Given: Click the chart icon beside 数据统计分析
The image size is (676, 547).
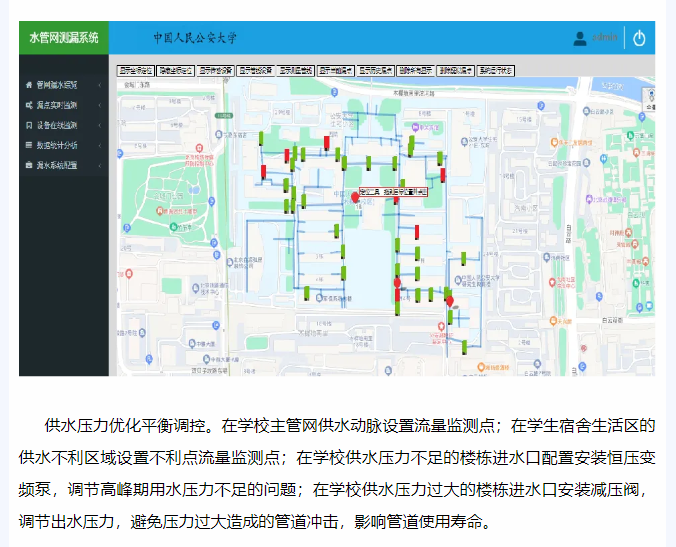Looking at the screenshot, I should (29, 145).
